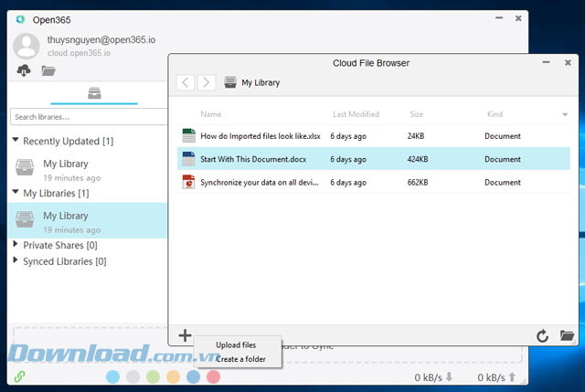Sort files by Last Modified column

click(x=356, y=114)
